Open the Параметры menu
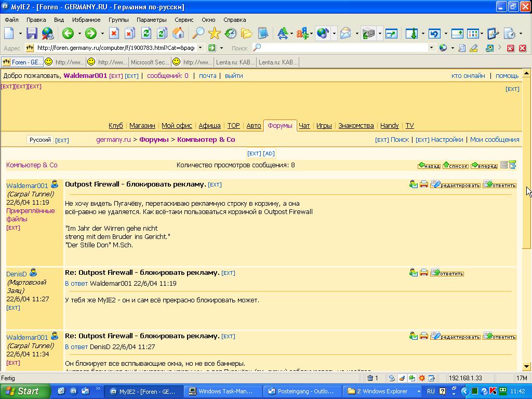The image size is (532, 399). 151,20
